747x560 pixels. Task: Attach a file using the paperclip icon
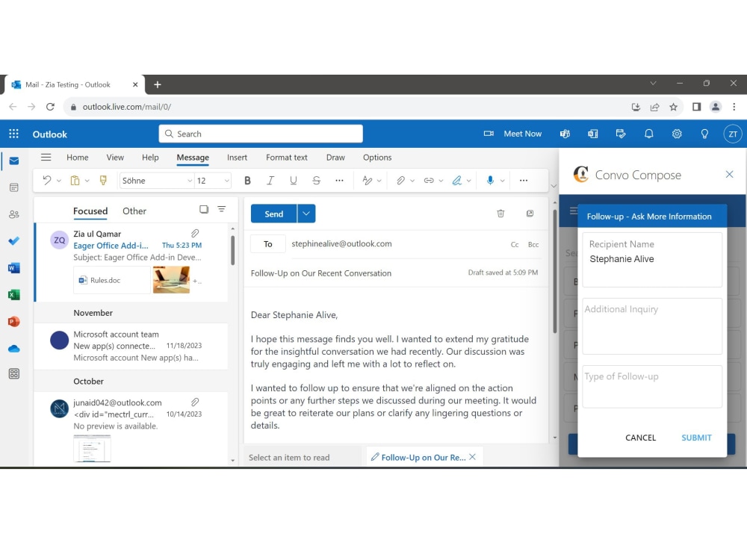tap(401, 180)
